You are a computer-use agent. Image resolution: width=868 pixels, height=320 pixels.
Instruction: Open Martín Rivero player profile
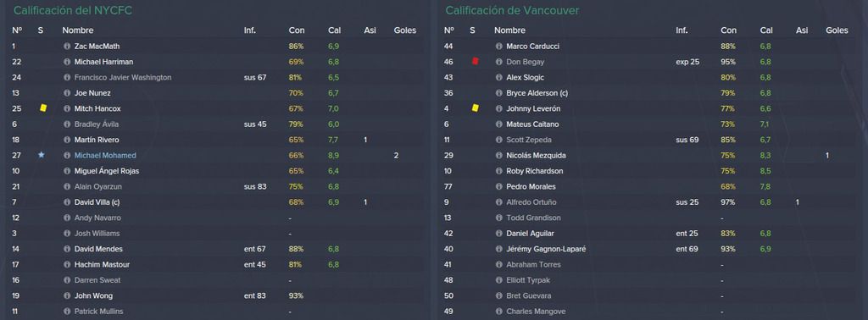click(97, 140)
